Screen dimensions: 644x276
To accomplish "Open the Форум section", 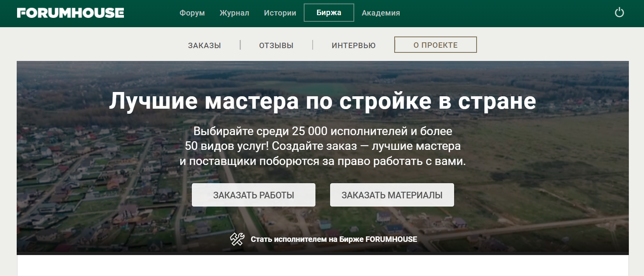I will click(x=192, y=13).
